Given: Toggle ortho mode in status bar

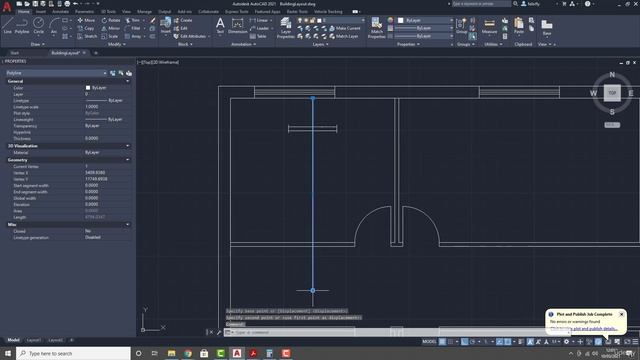Looking at the screenshot, I should 464,342.
